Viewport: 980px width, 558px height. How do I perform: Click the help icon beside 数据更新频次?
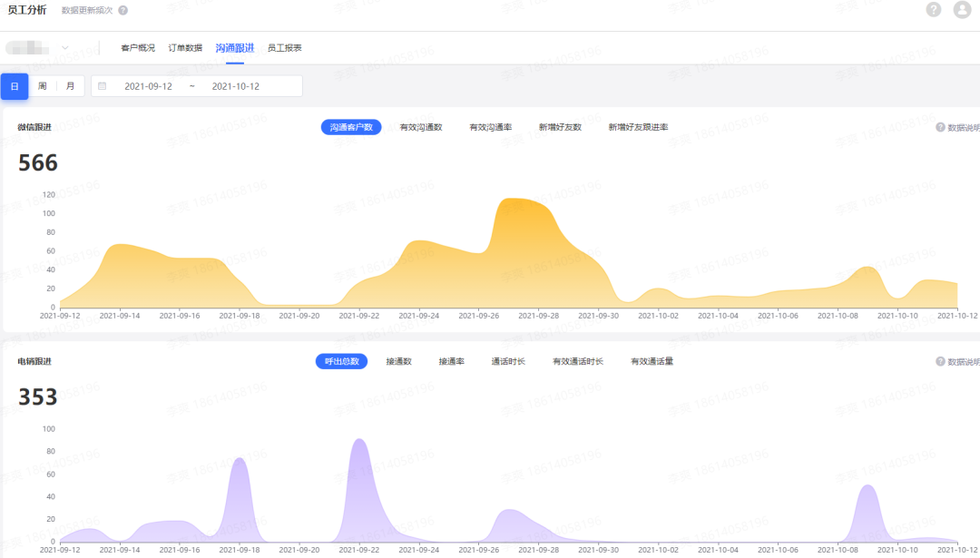(x=123, y=10)
